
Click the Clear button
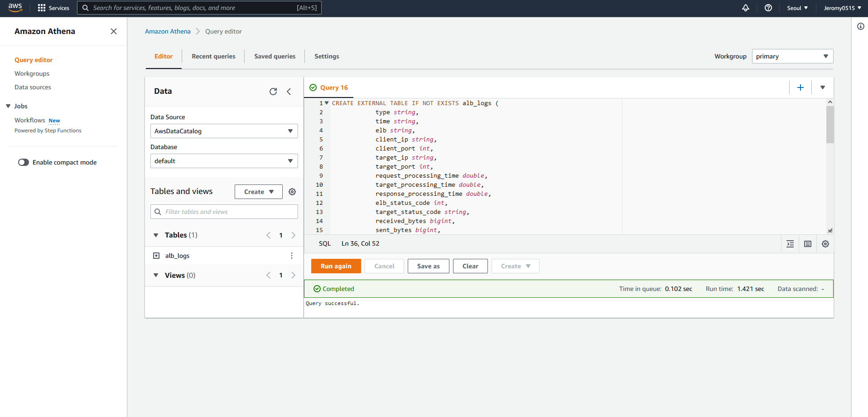click(470, 266)
